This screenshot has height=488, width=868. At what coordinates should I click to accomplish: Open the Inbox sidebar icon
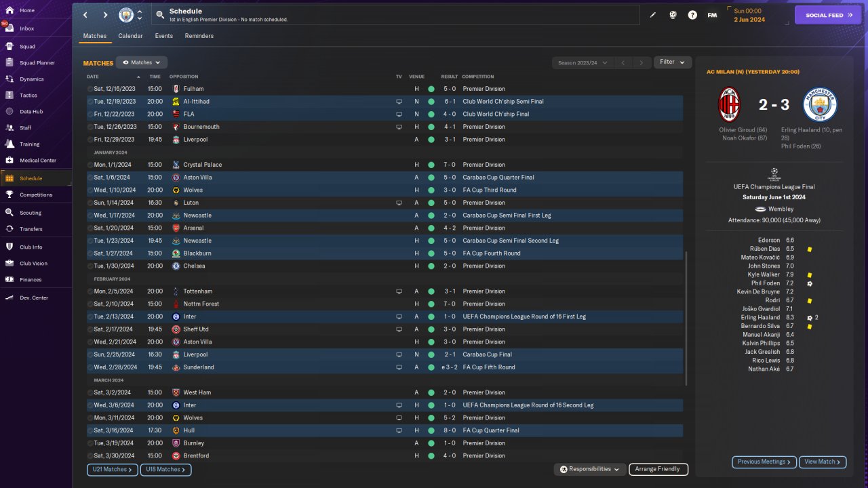click(x=9, y=28)
